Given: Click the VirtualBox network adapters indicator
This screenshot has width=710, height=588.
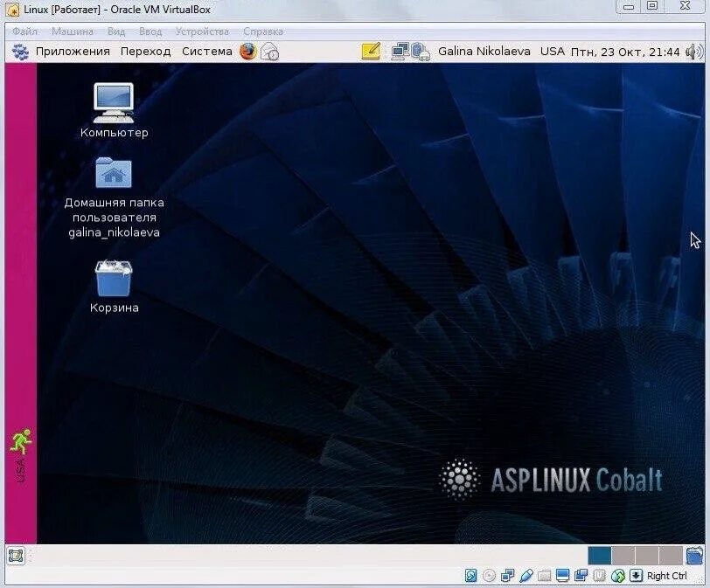Looking at the screenshot, I should point(508,576).
